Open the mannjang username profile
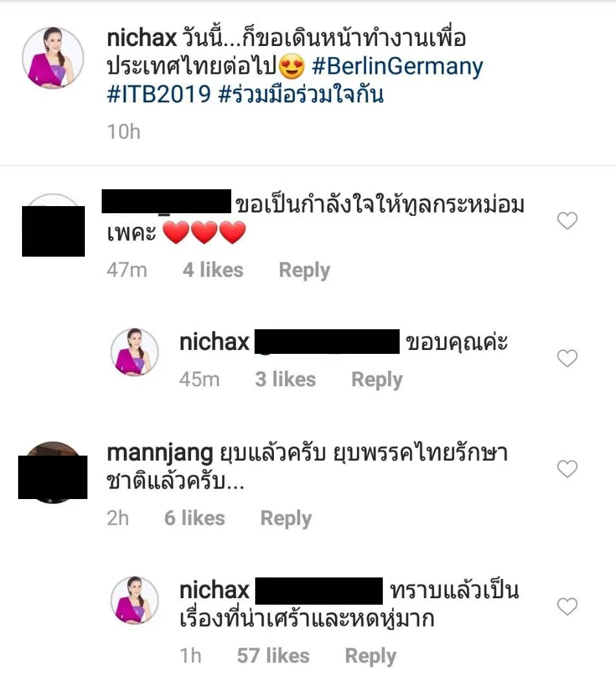 (160, 454)
